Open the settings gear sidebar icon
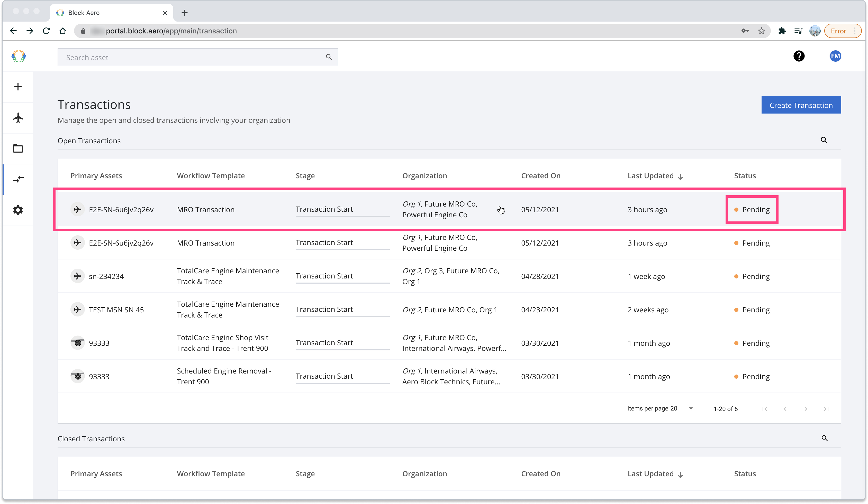The image size is (868, 504). coord(18,210)
